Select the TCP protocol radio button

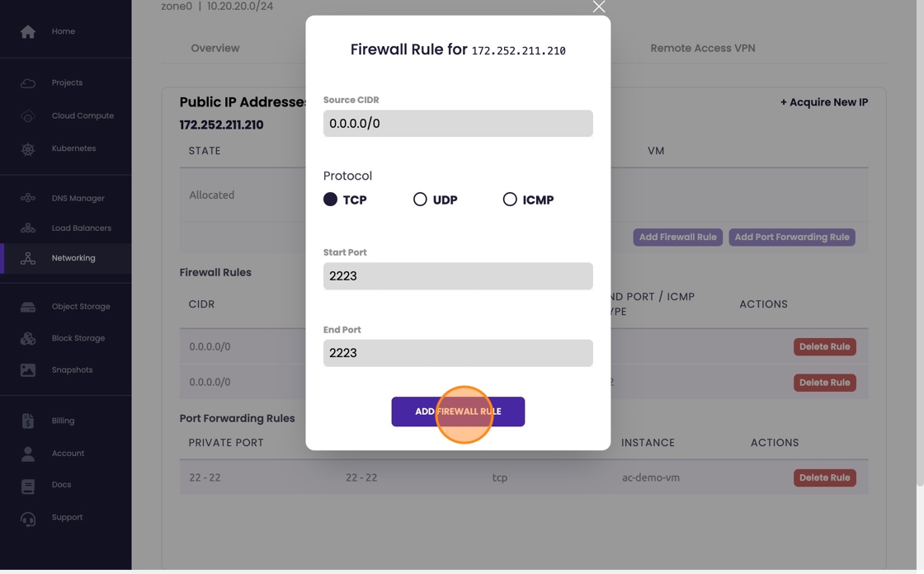(331, 200)
